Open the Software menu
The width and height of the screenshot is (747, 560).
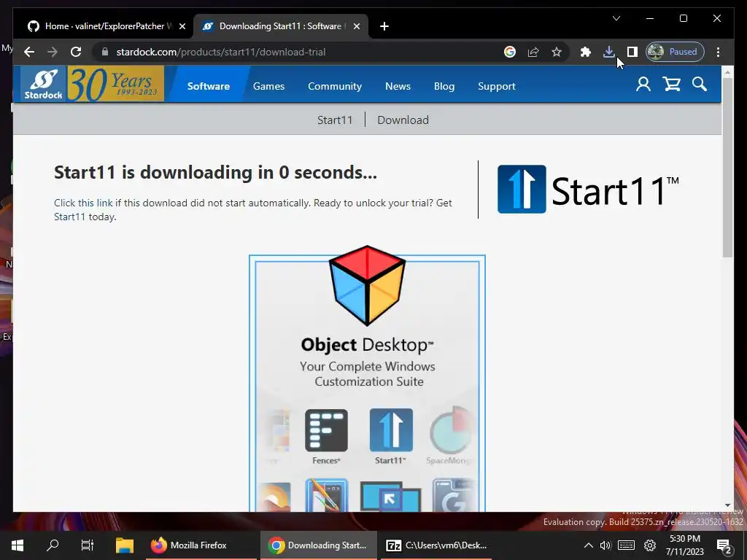point(208,86)
